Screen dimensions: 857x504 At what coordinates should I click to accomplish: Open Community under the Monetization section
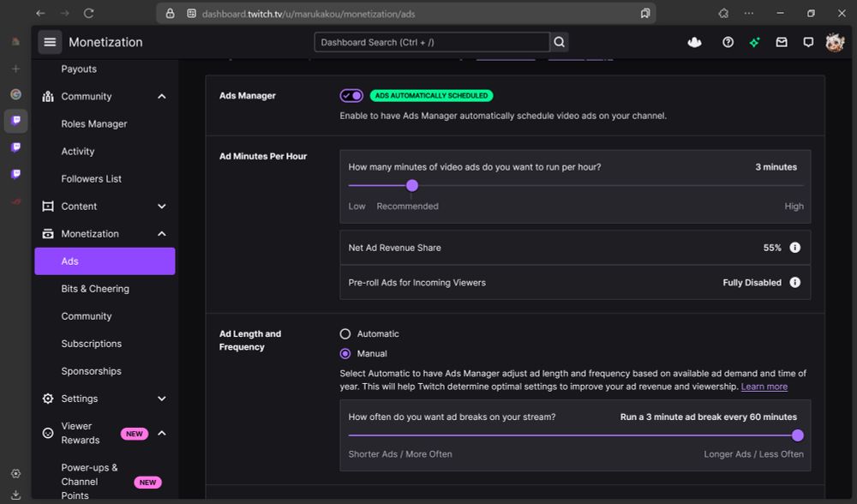point(87,316)
